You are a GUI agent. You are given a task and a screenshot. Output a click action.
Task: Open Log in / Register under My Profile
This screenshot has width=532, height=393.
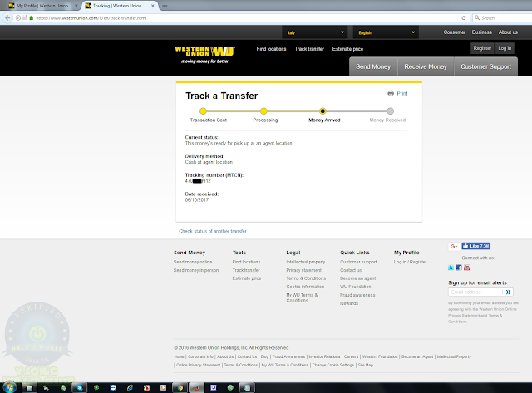[x=410, y=262]
